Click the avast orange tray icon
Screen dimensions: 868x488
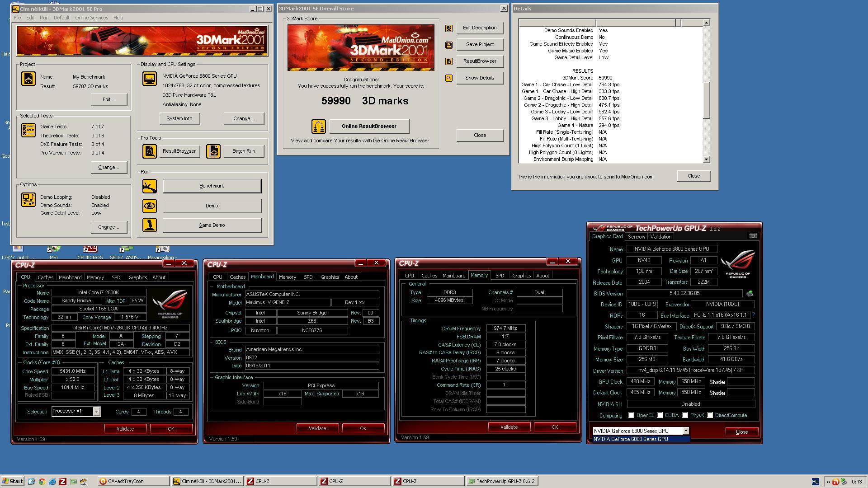(835, 482)
